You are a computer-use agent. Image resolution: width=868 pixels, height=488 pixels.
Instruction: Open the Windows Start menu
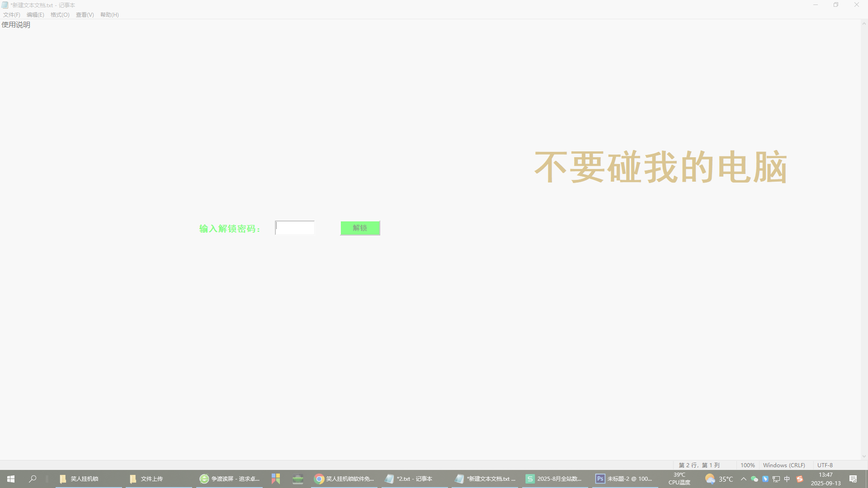pos(11,479)
